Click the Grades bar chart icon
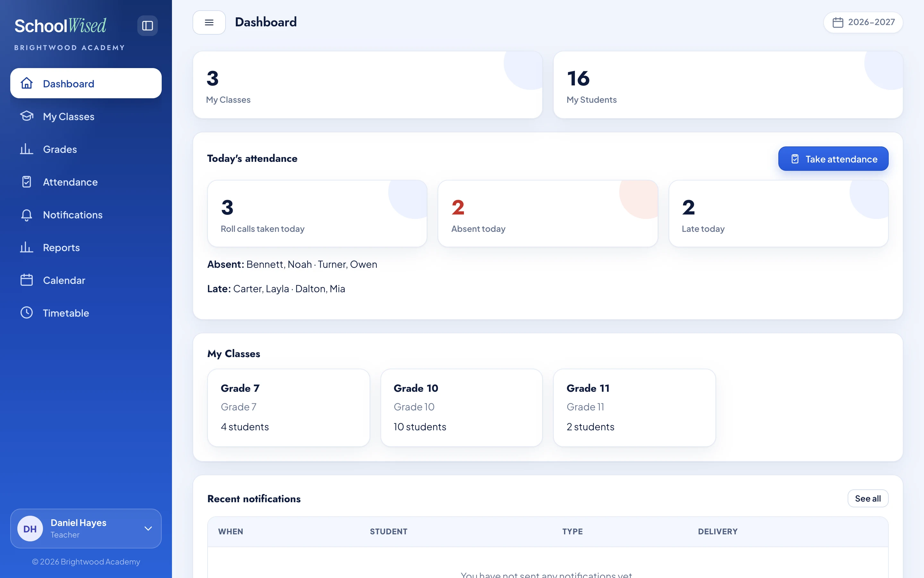 27,149
